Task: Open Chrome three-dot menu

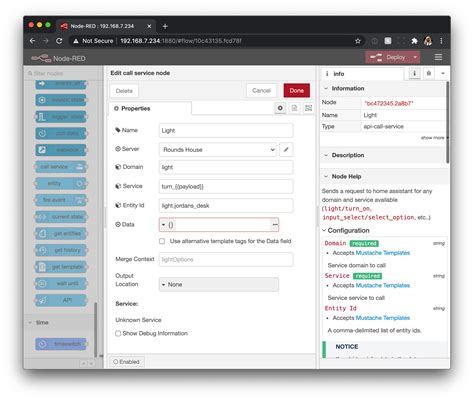Action: point(441,41)
